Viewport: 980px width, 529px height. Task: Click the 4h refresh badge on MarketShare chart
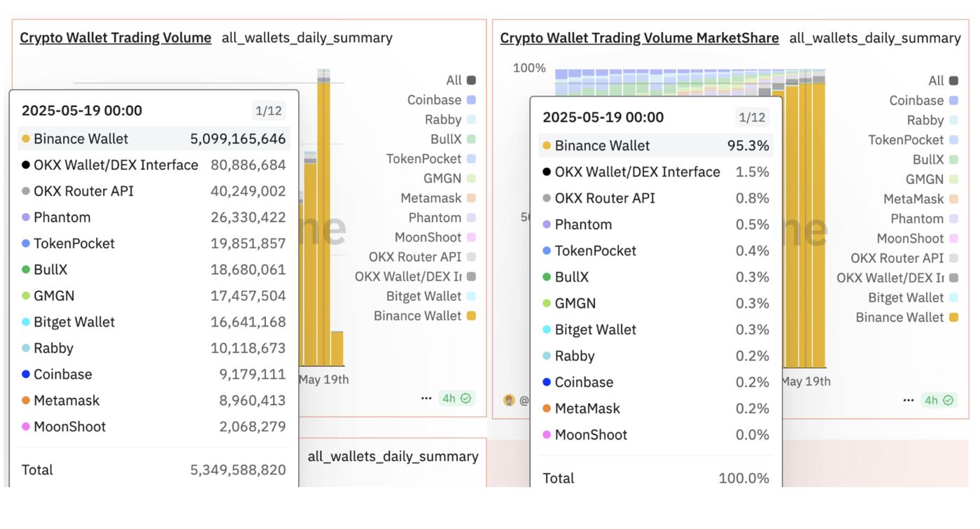(x=939, y=400)
